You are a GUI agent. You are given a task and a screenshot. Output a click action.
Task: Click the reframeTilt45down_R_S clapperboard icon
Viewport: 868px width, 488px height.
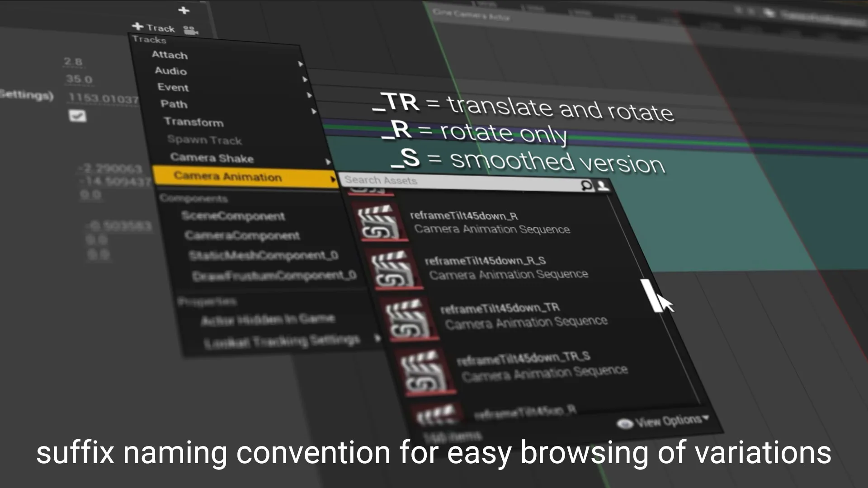pyautogui.click(x=393, y=270)
